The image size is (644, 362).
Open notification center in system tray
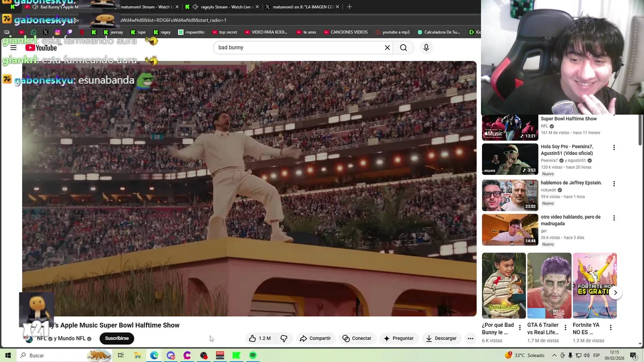[x=633, y=355]
